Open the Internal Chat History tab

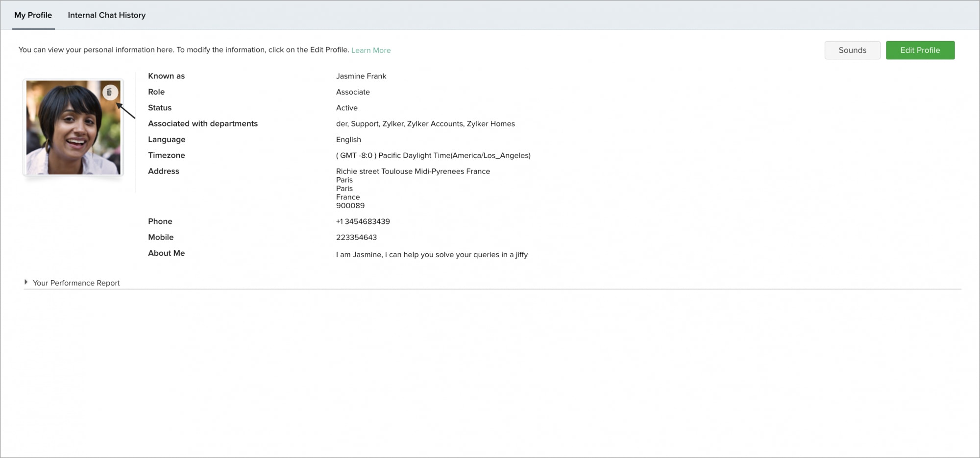107,15
